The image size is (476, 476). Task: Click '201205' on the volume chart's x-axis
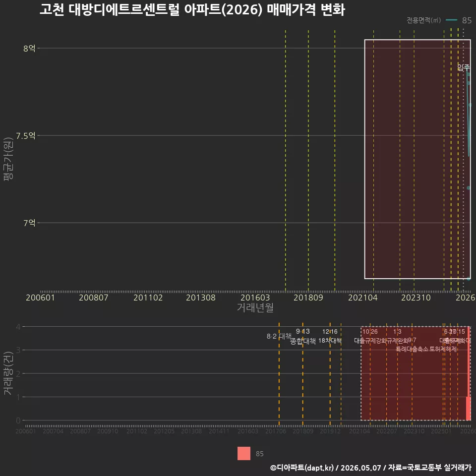pos(164,431)
